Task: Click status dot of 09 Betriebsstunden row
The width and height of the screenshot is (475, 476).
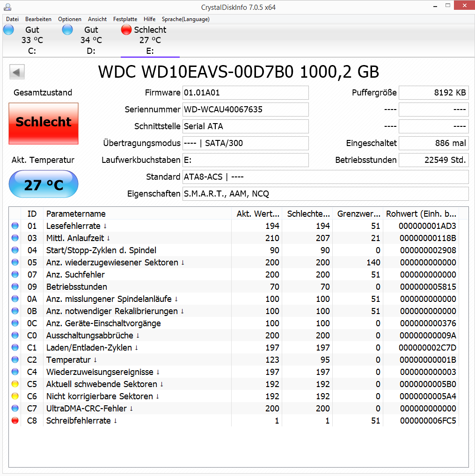Action: 15,286
